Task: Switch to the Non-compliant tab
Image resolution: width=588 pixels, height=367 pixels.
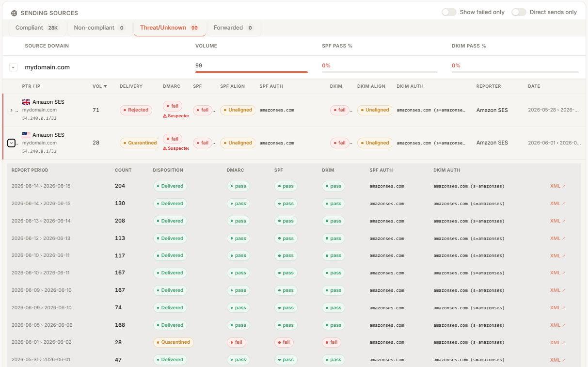Action: pos(99,28)
